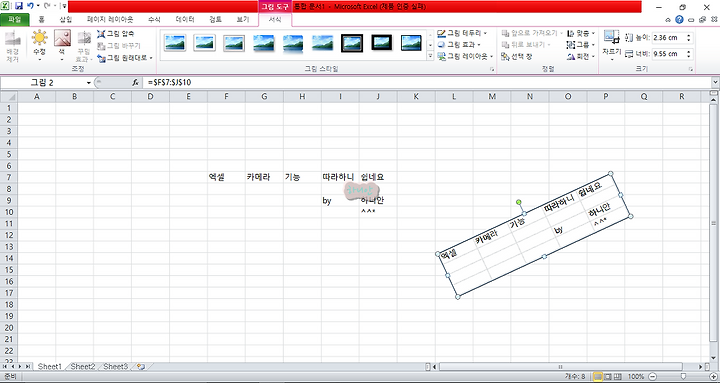This screenshot has height=383, width=720.
Task: Increase picture width with stepper arrow
Action: (689, 51)
